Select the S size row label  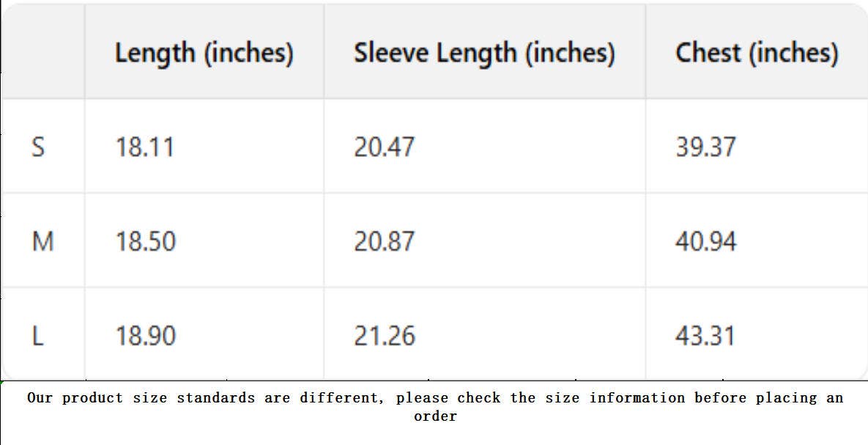click(38, 147)
